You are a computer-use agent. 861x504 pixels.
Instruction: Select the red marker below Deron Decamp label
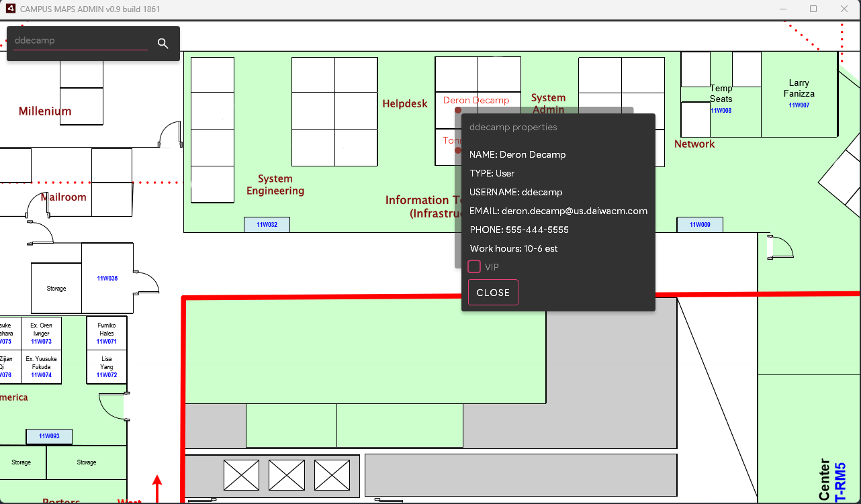(x=457, y=110)
